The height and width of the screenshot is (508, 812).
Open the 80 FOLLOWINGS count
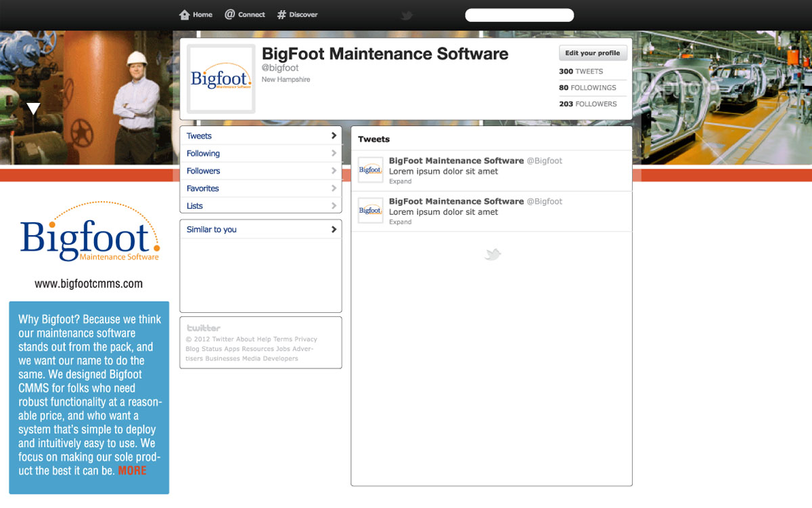click(587, 87)
